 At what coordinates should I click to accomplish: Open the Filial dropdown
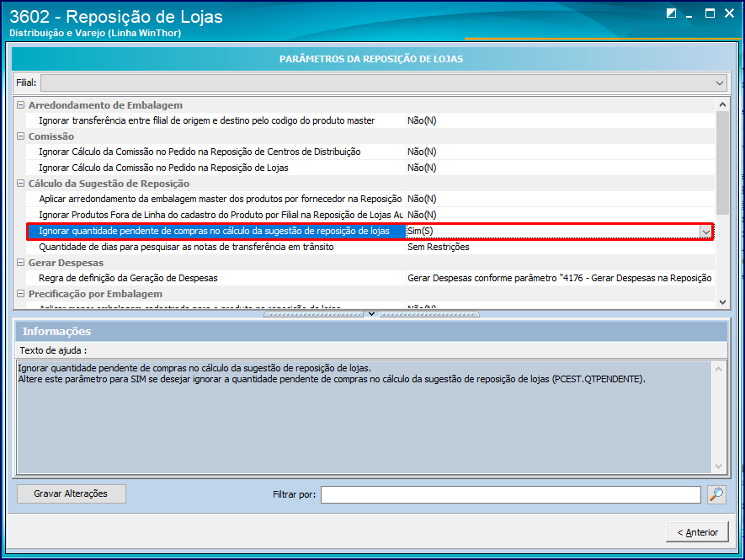720,83
